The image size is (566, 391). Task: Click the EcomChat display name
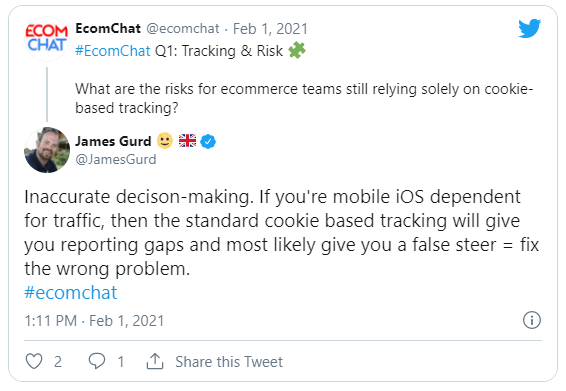pos(108,28)
